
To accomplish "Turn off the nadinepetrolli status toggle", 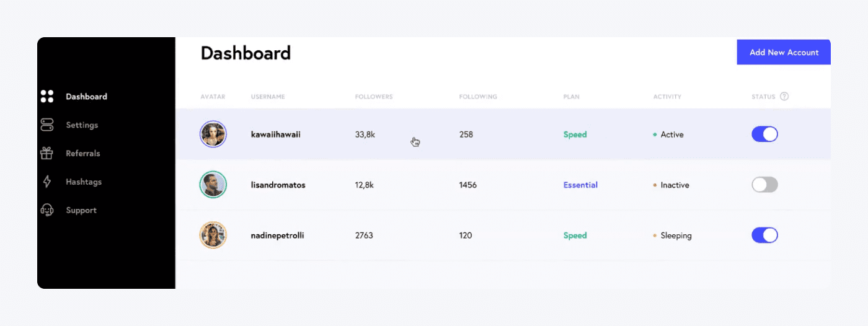I will [764, 236].
